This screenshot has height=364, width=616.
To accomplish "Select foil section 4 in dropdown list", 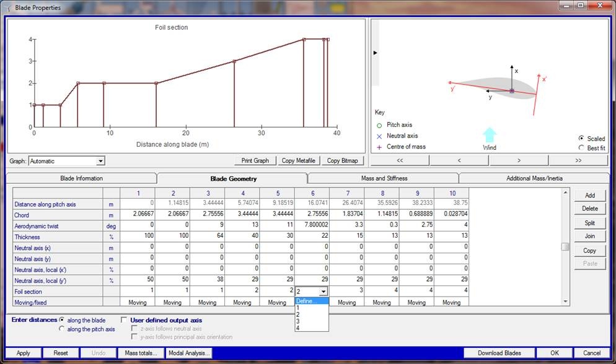I will pyautogui.click(x=312, y=327).
